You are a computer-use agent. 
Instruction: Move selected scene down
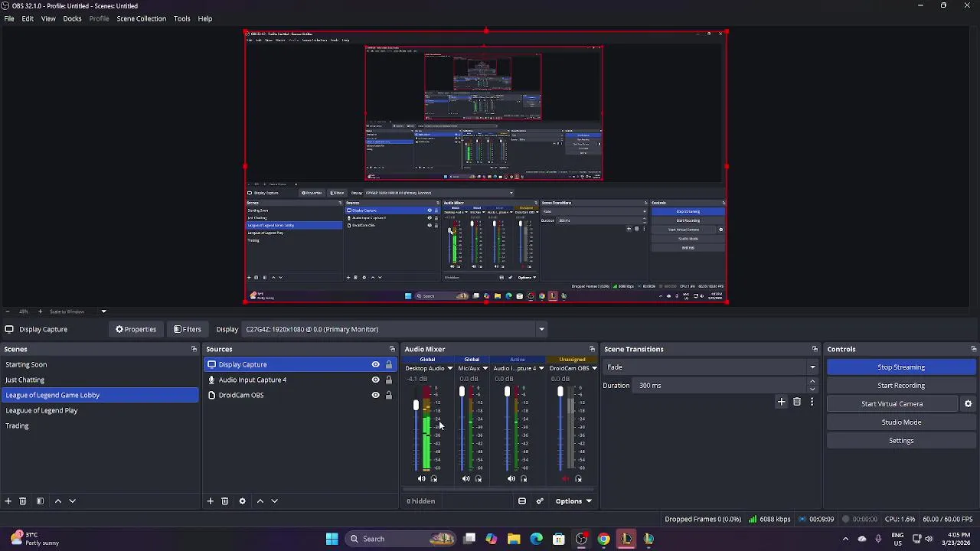click(x=73, y=501)
